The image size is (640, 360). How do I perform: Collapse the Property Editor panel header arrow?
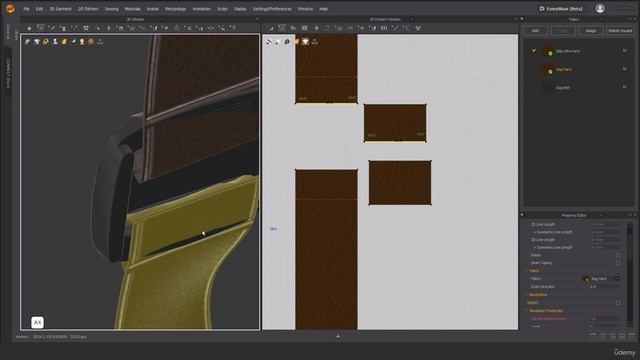click(522, 215)
